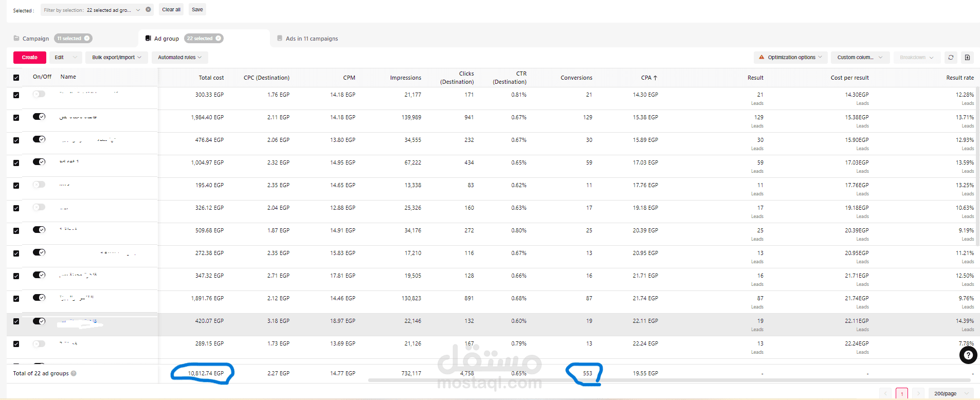The height and width of the screenshot is (400, 980).
Task: Turn off the ad group costing 1,891.76 EGP
Action: coord(39,298)
